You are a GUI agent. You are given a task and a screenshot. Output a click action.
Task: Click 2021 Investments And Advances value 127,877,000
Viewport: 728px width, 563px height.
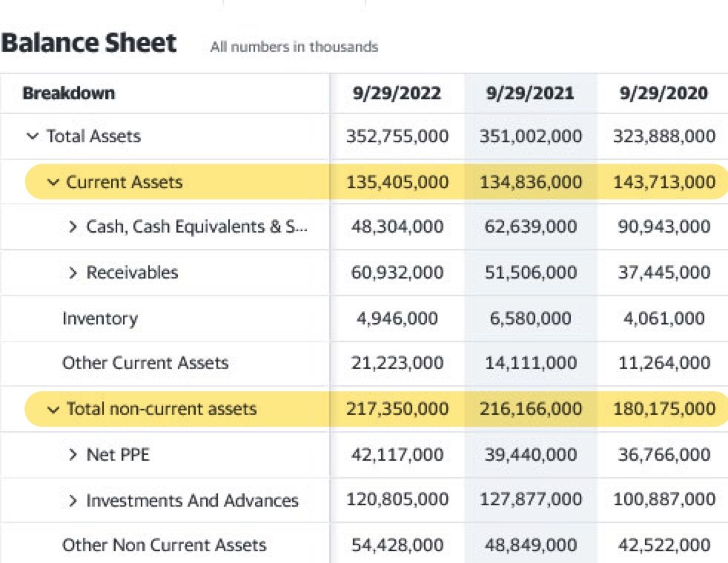530,501
